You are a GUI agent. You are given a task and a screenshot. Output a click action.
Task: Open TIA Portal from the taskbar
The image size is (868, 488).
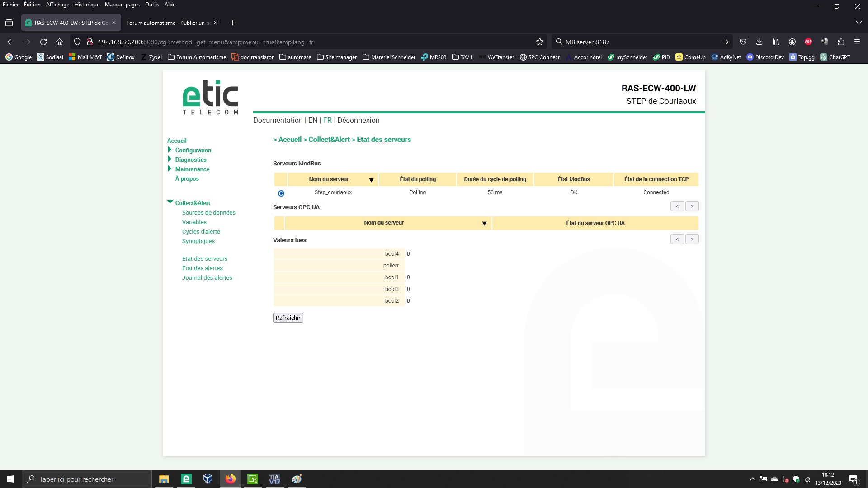click(274, 479)
